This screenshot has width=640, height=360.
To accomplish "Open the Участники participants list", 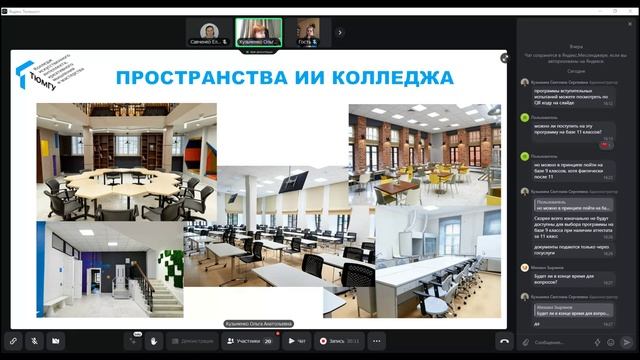I will [x=250, y=341].
